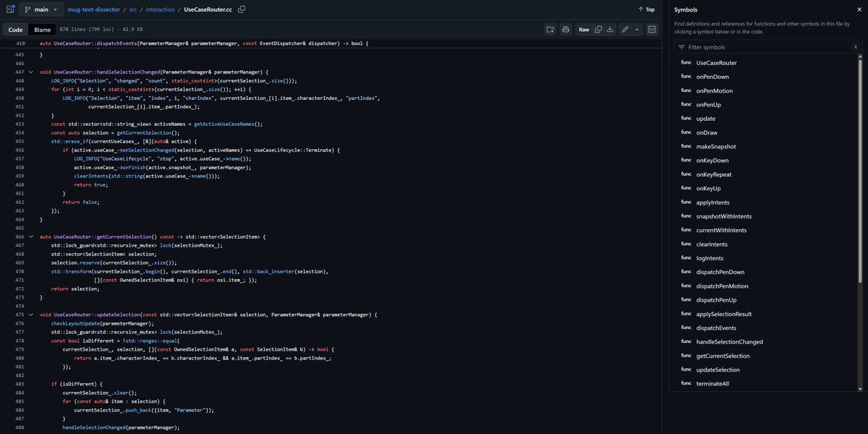
Task: Click checkLayoutUpdate call on line 476
Action: [x=75, y=324]
